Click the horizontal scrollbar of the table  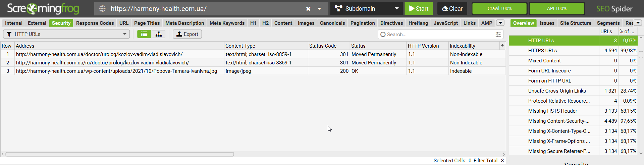pyautogui.click(x=119, y=154)
